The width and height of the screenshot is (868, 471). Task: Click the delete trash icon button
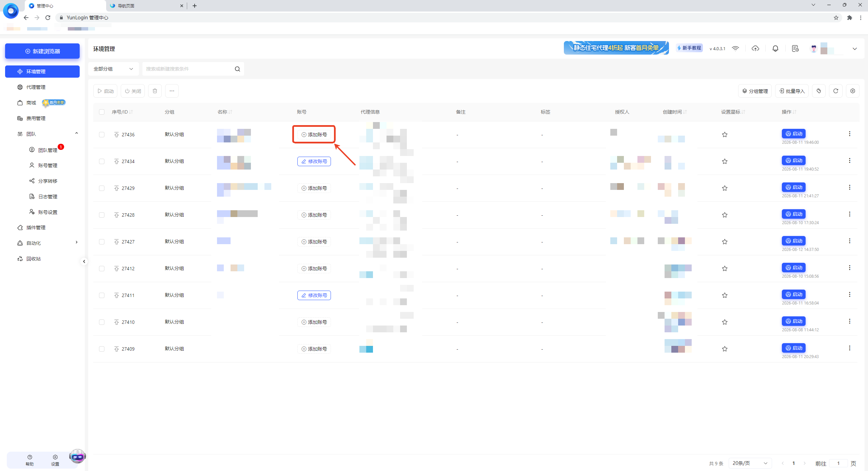click(155, 91)
